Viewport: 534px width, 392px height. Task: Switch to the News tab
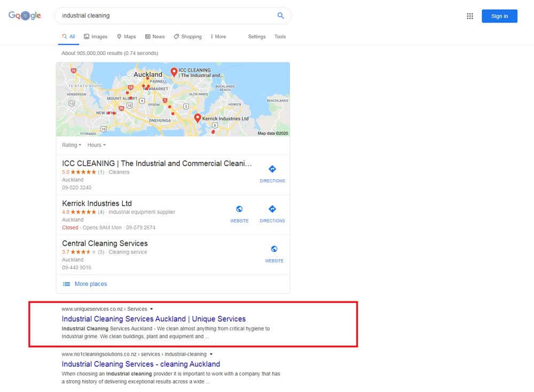tap(155, 37)
